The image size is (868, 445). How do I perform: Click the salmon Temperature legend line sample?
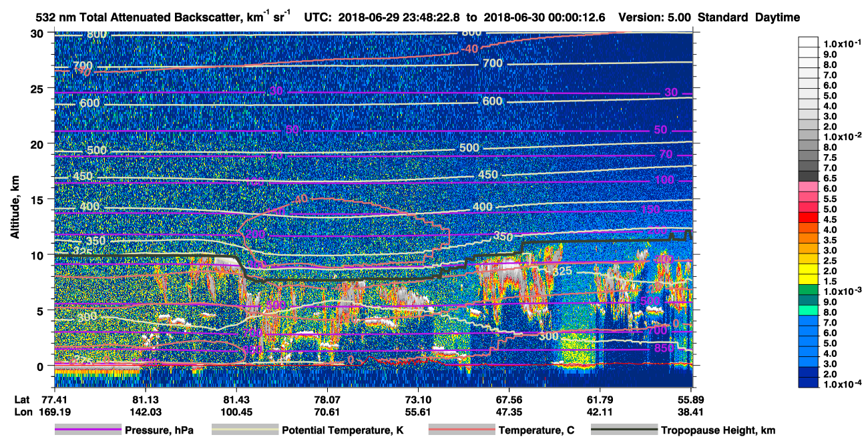click(461, 430)
